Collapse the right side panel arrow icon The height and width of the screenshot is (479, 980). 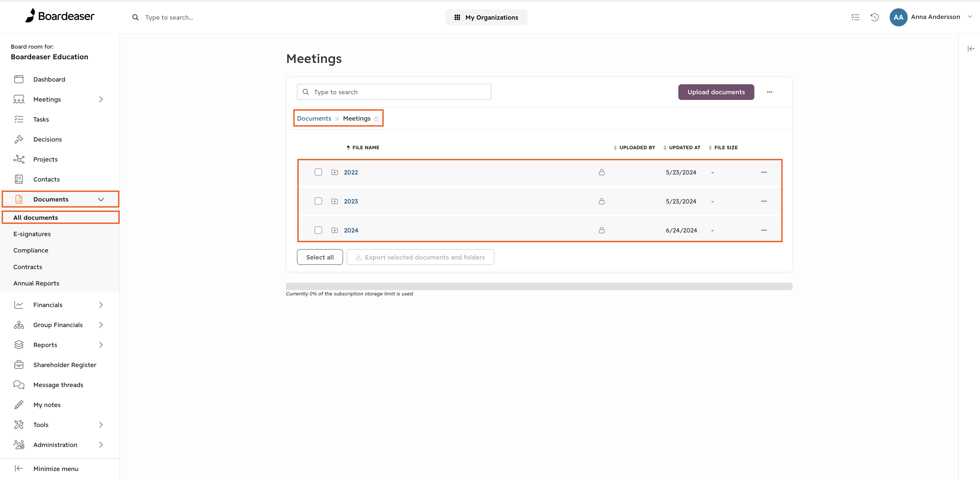971,49
